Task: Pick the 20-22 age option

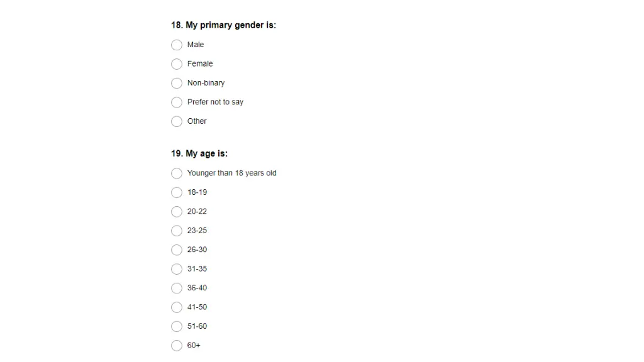Action: (177, 212)
